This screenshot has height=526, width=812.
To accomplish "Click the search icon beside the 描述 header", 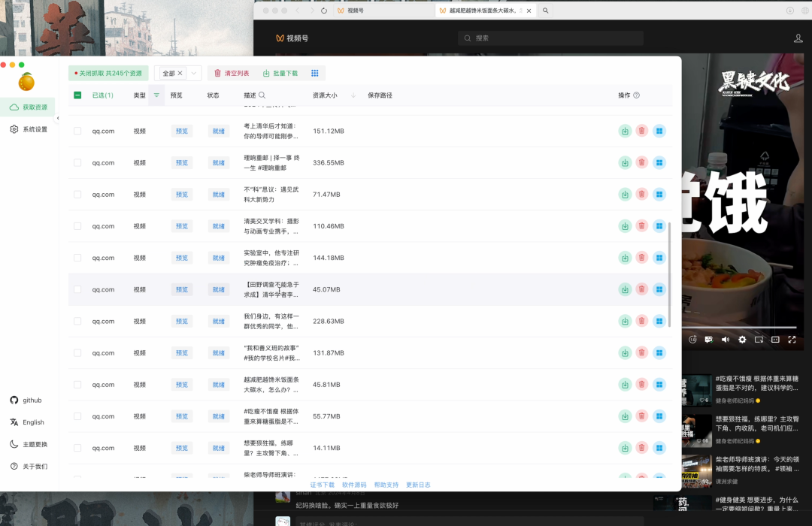I will (262, 95).
